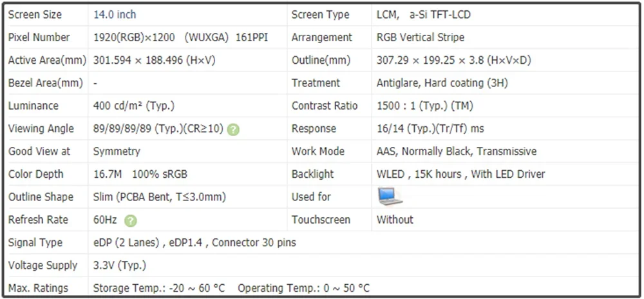Click the 14.0 inch screen size link
The height and width of the screenshot is (299, 644).
tap(115, 15)
